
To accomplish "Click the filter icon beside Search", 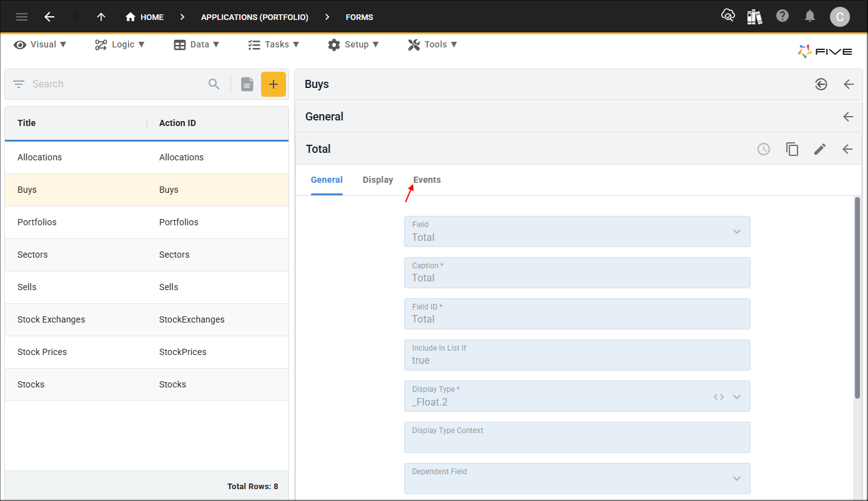I will point(19,84).
